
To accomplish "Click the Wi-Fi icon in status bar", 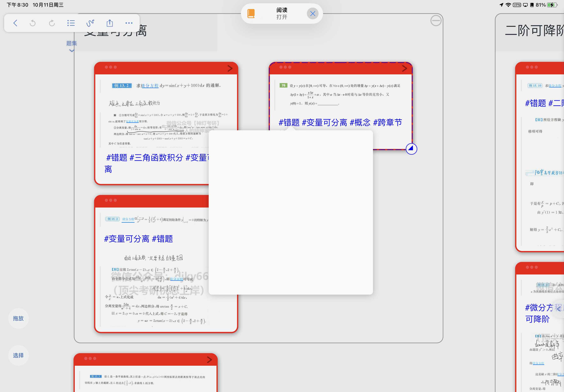I will coord(508,5).
